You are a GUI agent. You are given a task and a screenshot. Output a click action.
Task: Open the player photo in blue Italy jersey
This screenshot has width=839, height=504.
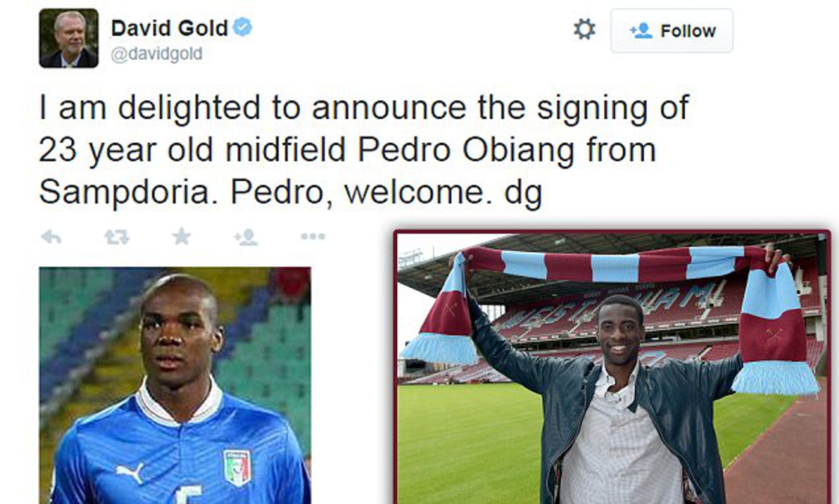click(175, 385)
